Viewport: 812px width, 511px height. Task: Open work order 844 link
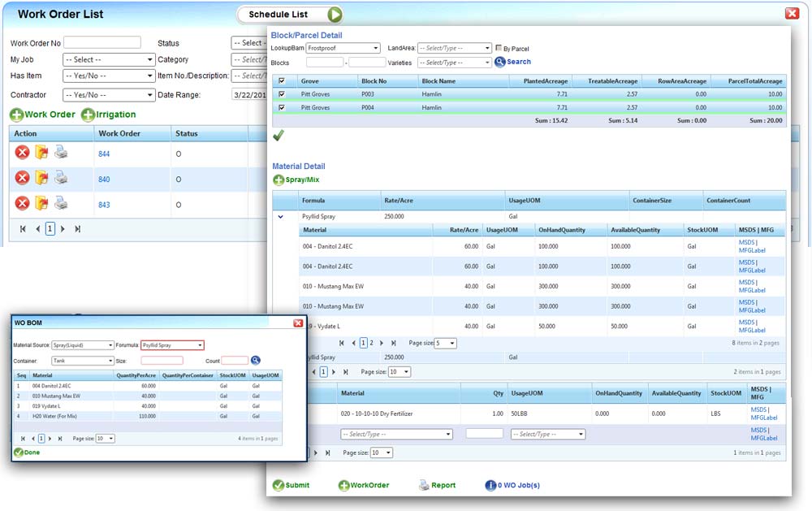click(x=104, y=154)
